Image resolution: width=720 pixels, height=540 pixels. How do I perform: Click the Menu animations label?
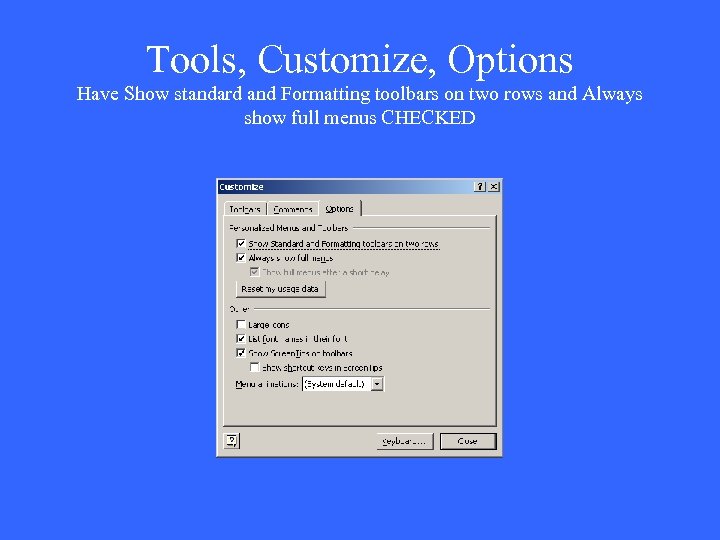tap(267, 384)
